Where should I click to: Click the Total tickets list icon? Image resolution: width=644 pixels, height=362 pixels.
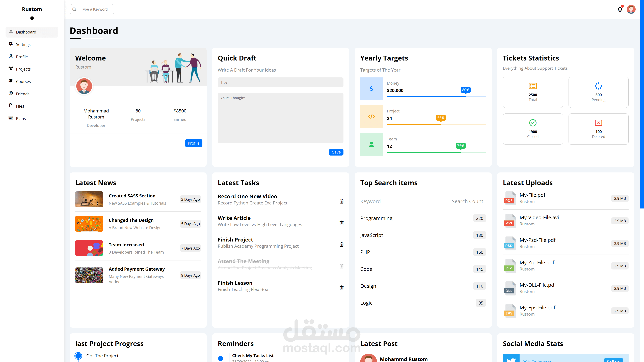coord(533,86)
